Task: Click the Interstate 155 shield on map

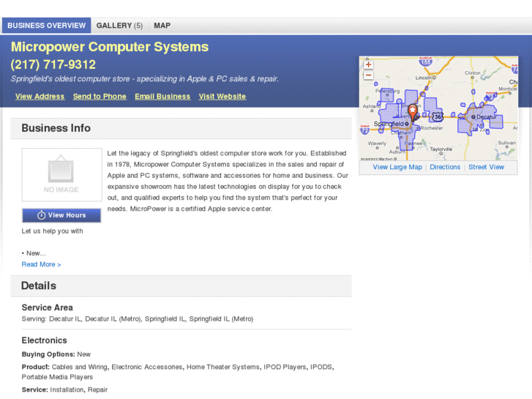Action: point(425,61)
